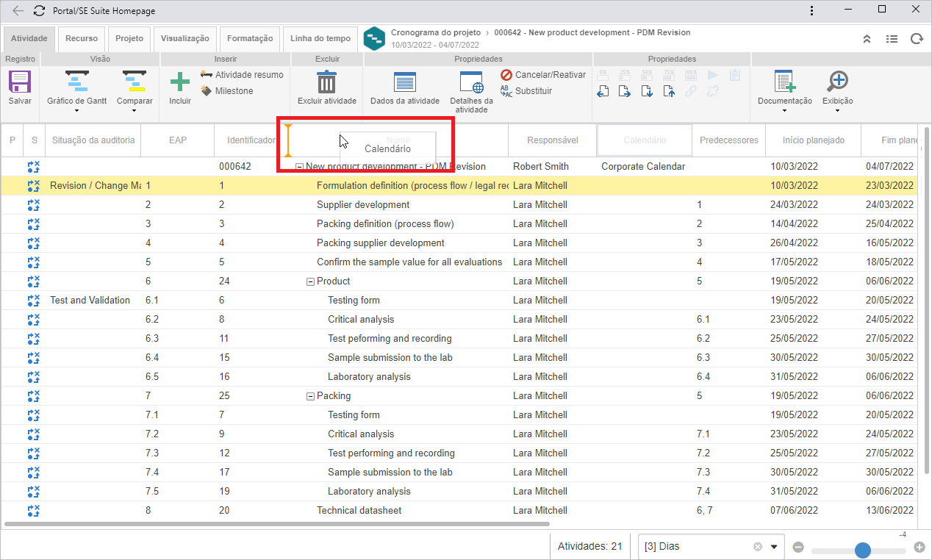Viewport: 932px width, 560px height.
Task: Open the three-dot options menu in the title bar
Action: tap(811, 11)
